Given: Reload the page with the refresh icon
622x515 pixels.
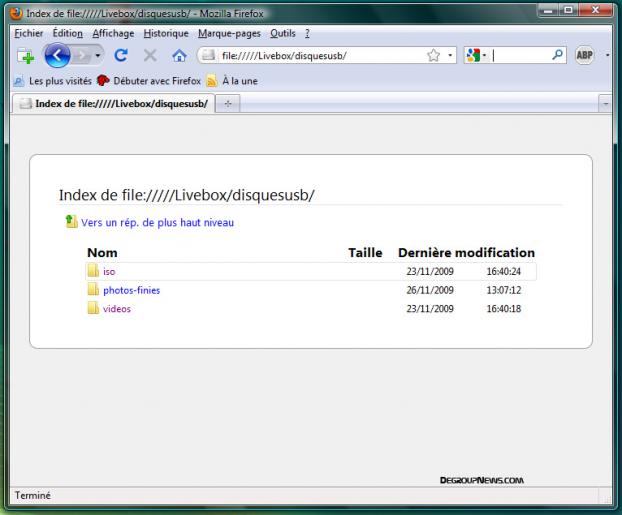Looking at the screenshot, I should coord(121,56).
